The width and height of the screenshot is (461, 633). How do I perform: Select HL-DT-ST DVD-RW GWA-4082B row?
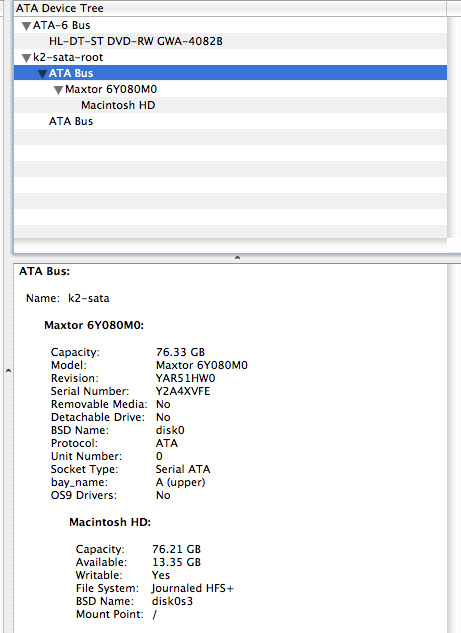point(230,41)
